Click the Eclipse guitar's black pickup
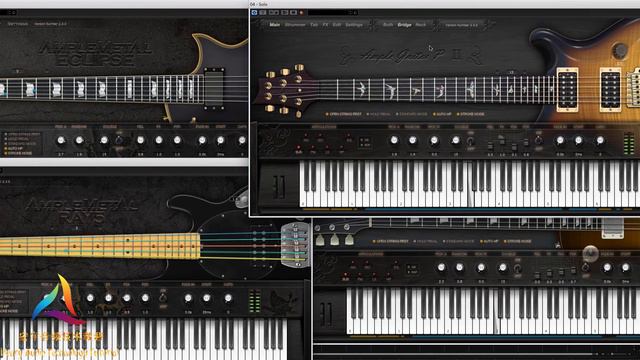This screenshot has width=640, height=360. coord(214,88)
